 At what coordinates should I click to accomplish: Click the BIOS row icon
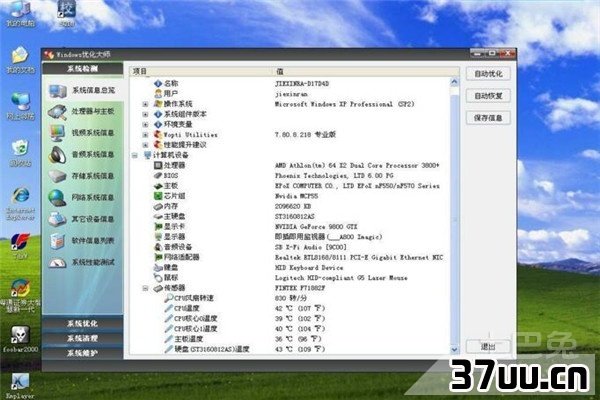coord(158,175)
